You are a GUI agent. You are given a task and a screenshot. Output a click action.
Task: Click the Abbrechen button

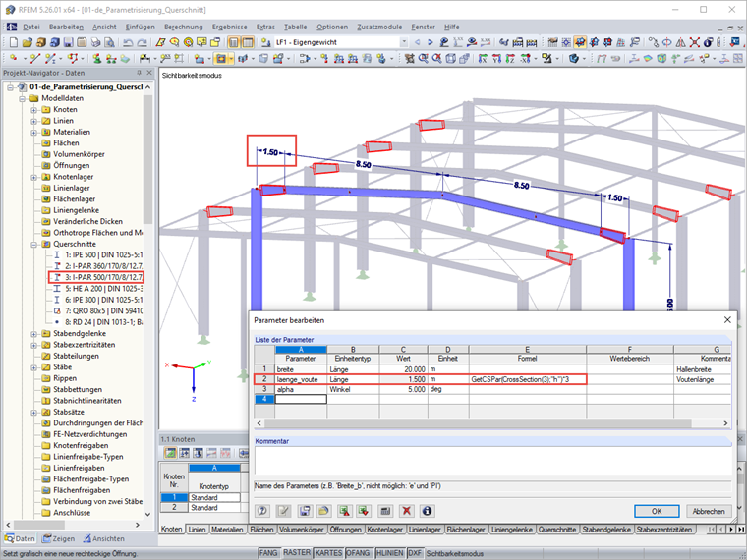click(x=709, y=511)
